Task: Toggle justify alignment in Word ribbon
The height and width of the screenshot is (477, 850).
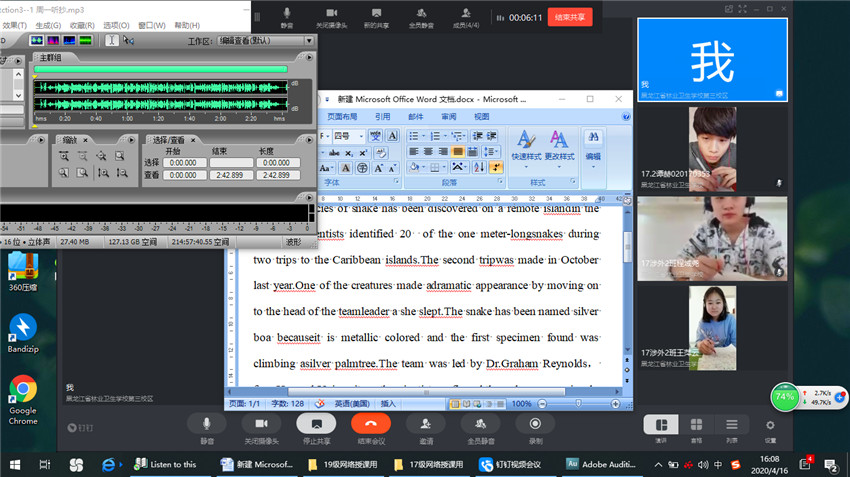Action: 458,152
